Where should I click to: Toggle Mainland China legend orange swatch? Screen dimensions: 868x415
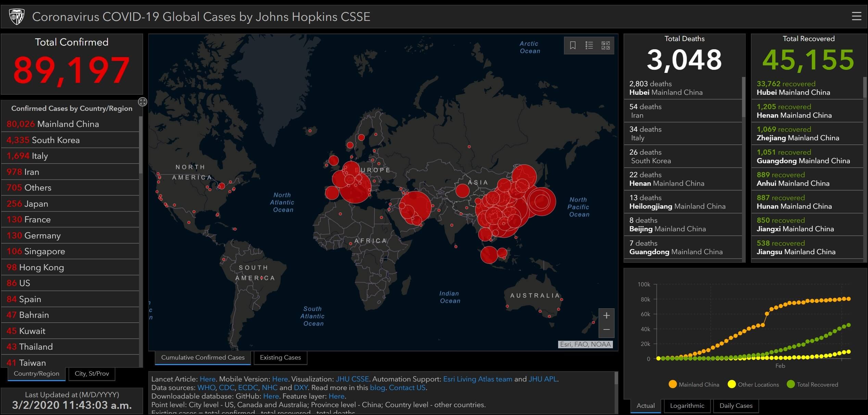tap(672, 384)
